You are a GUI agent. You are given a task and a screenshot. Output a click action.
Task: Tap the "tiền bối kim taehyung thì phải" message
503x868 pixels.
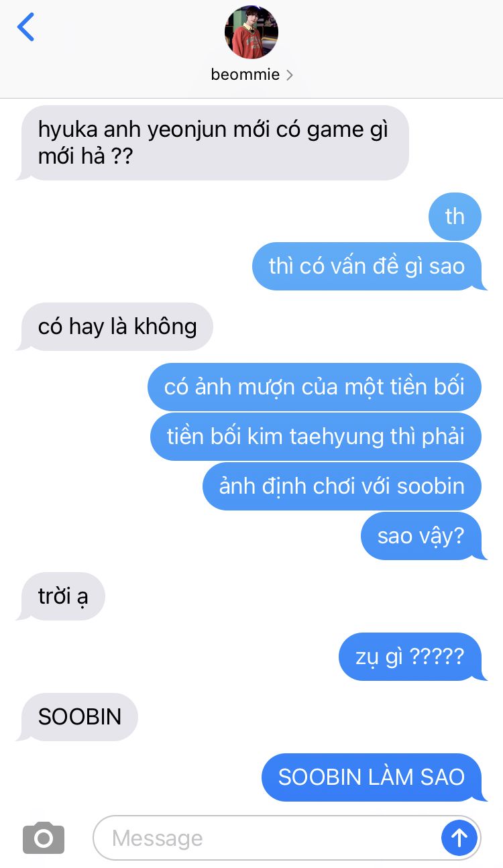tap(316, 437)
